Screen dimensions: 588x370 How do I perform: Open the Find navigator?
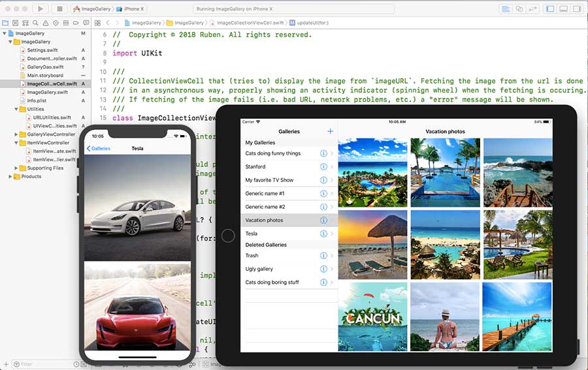coord(36,23)
